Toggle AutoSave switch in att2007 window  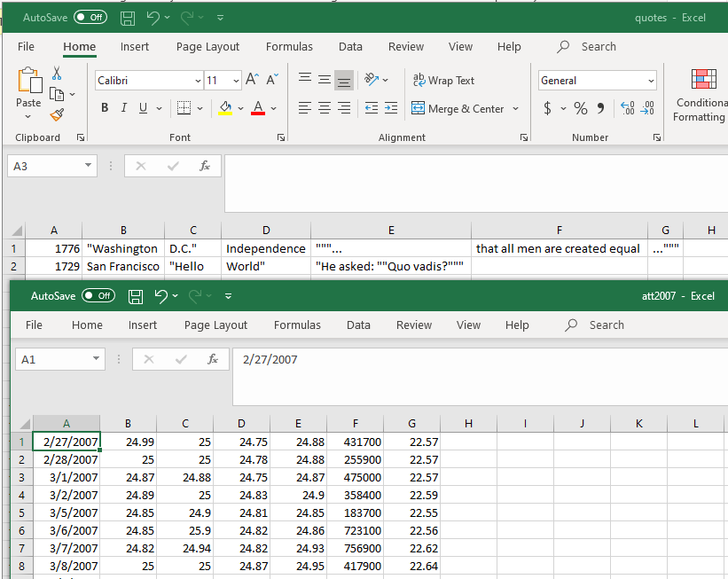98,296
